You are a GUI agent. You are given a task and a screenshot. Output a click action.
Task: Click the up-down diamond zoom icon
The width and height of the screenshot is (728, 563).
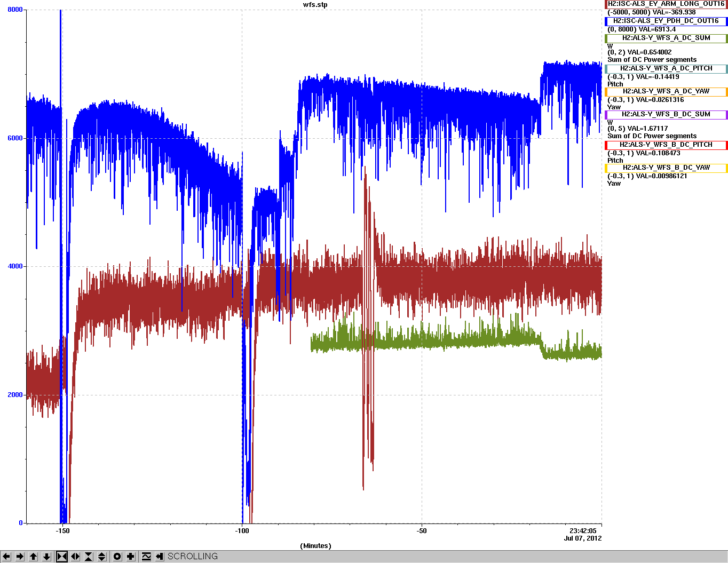(102, 557)
